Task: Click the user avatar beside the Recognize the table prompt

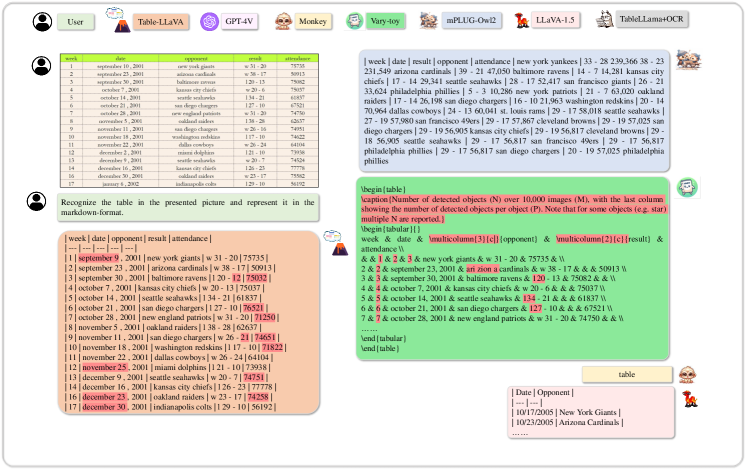Action: (x=36, y=201)
